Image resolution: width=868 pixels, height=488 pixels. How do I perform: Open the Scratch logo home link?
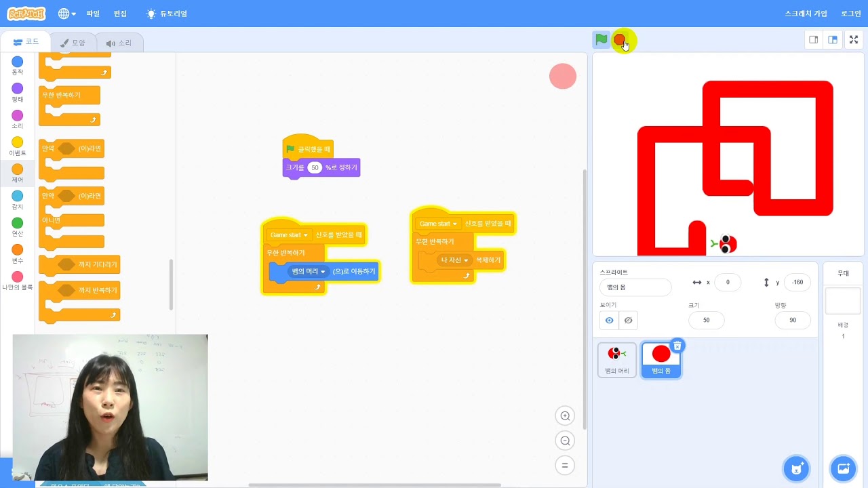tap(26, 14)
